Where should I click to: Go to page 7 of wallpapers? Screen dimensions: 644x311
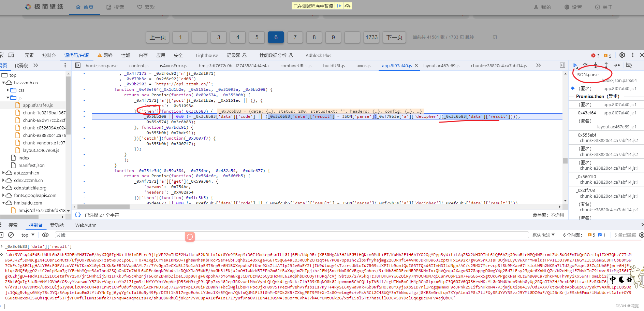(295, 37)
